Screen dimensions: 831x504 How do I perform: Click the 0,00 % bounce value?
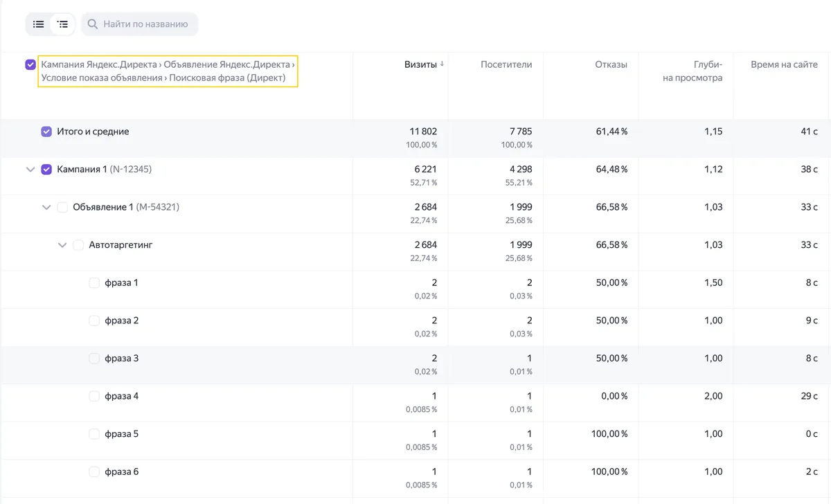point(614,396)
